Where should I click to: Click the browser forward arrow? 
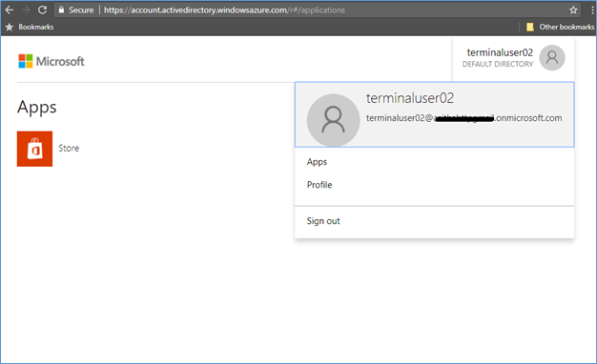click(26, 10)
